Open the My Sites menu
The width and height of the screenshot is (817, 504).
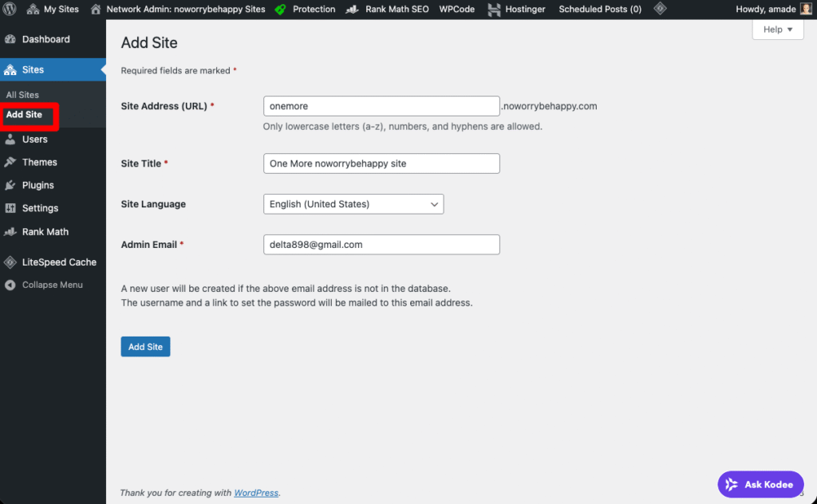click(53, 10)
